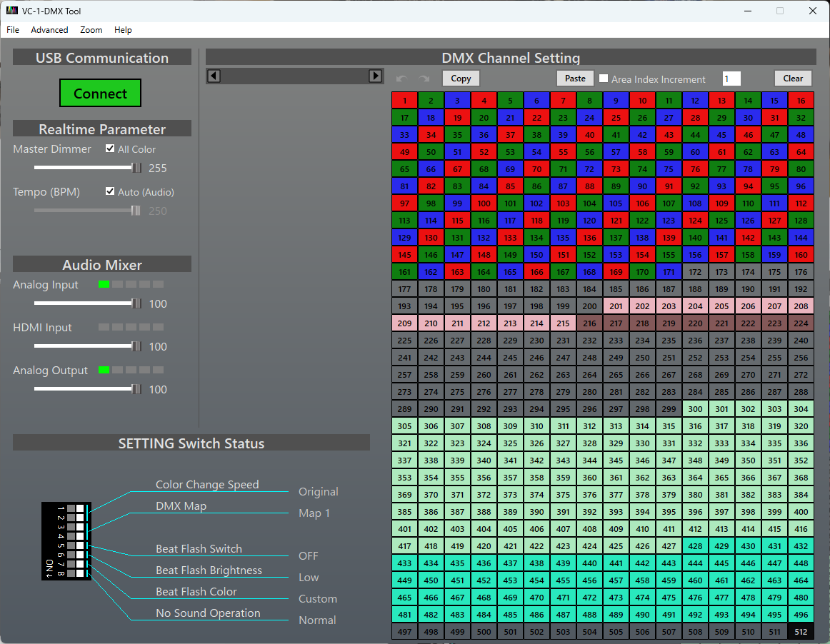Click the VC-1-DMX app icon in the title bar
830x644 pixels.
[x=13, y=11]
